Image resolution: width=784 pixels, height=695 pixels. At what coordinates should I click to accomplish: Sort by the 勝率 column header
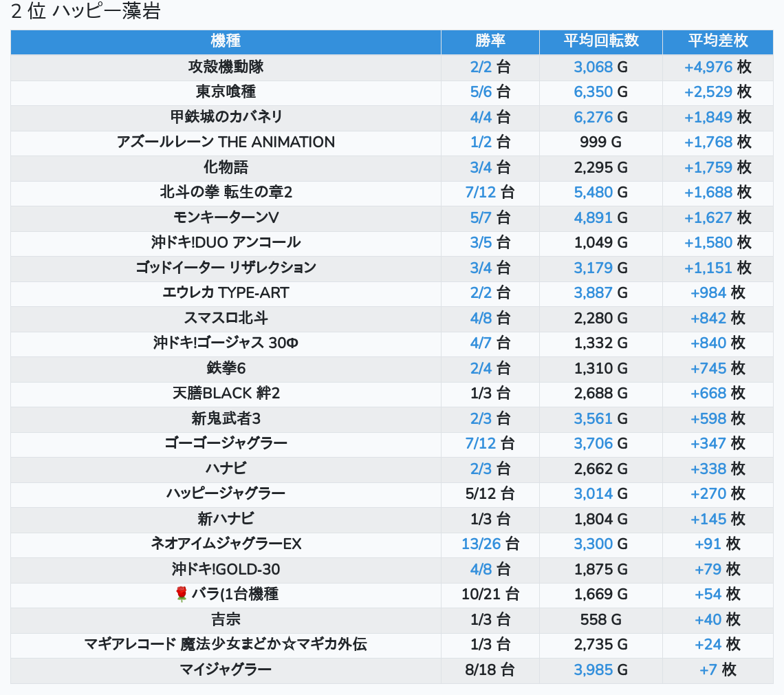click(490, 41)
